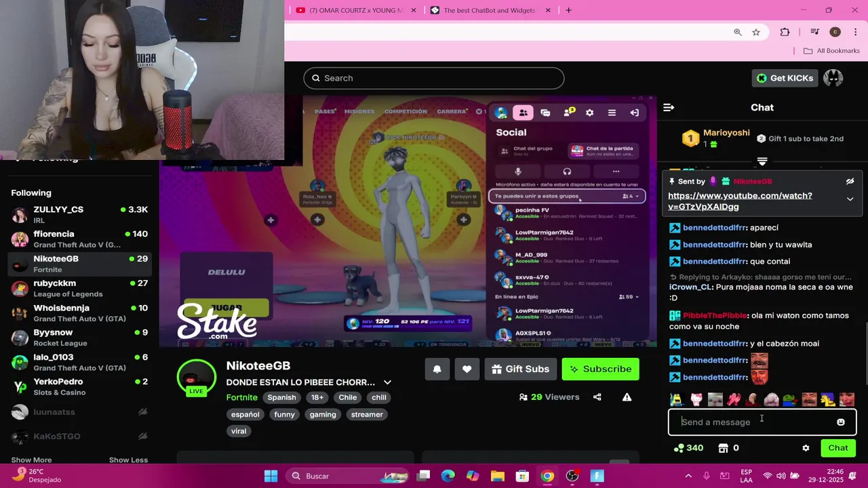Click the Gift Subs button

[x=520, y=369]
